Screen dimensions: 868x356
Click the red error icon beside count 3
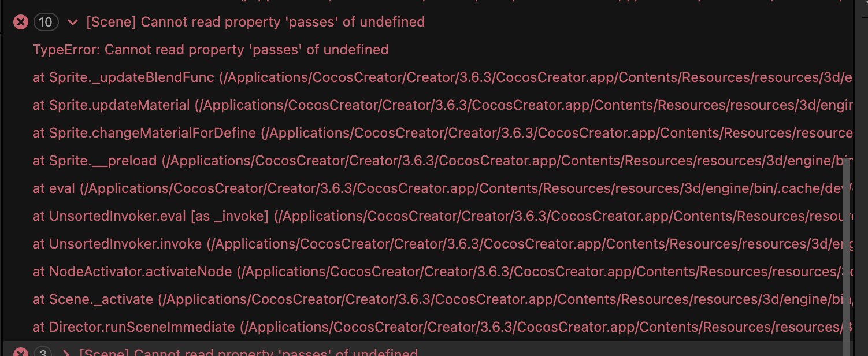[x=21, y=352]
